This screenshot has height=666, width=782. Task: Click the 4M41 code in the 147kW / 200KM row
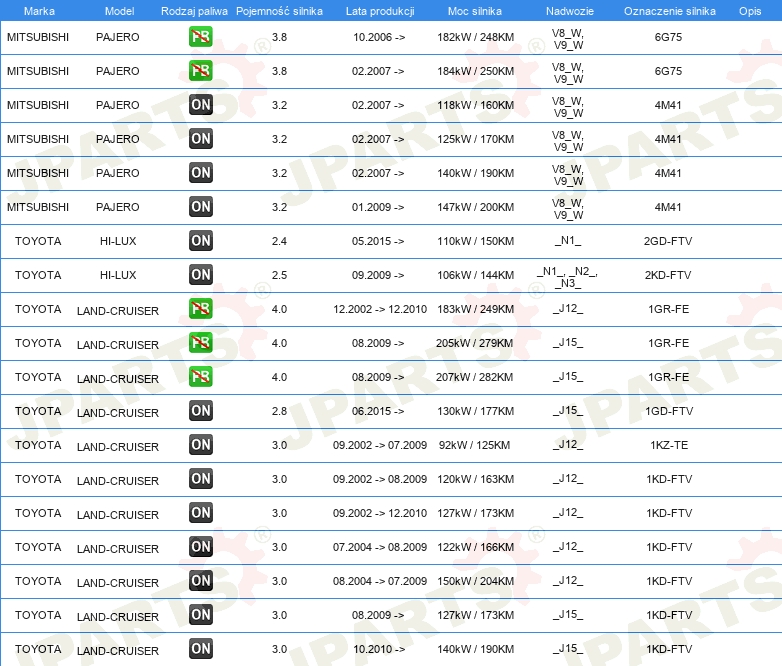point(668,207)
